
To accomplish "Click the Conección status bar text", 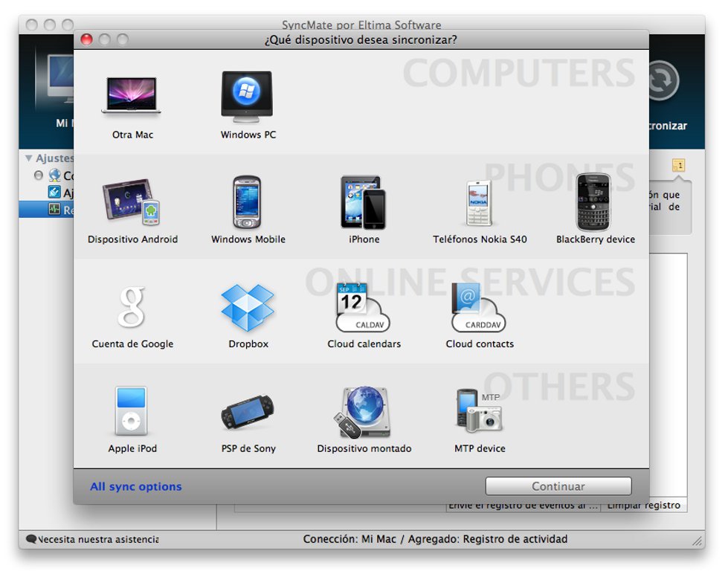I will (435, 539).
